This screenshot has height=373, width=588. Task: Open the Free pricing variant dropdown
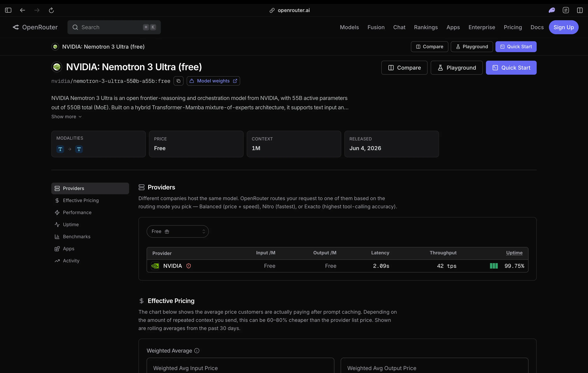point(178,232)
